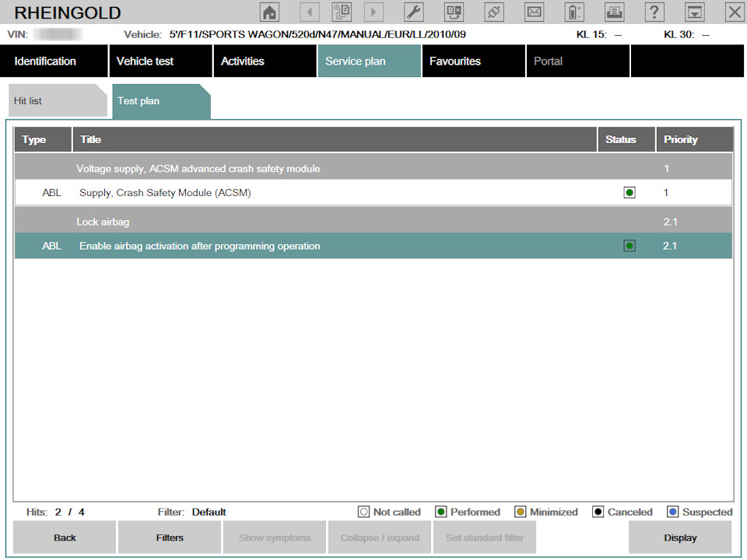The width and height of the screenshot is (747, 560).
Task: Click the Collapse / expand button
Action: pos(380,537)
